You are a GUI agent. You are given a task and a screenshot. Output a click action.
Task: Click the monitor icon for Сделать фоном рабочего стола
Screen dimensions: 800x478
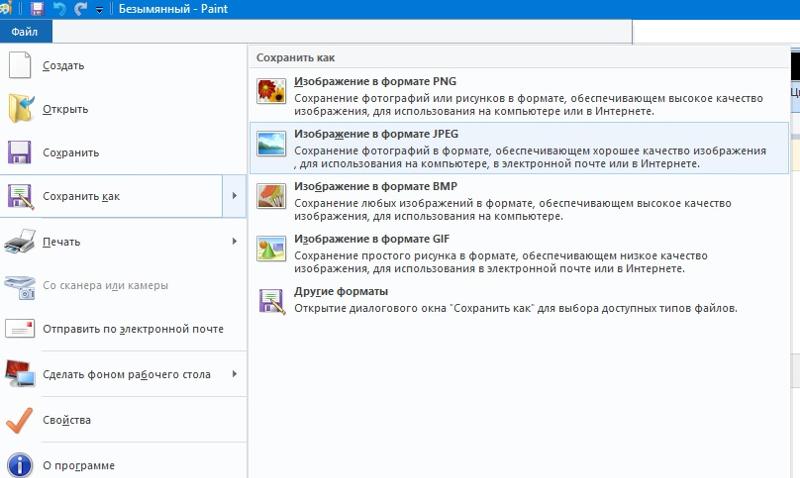20,373
